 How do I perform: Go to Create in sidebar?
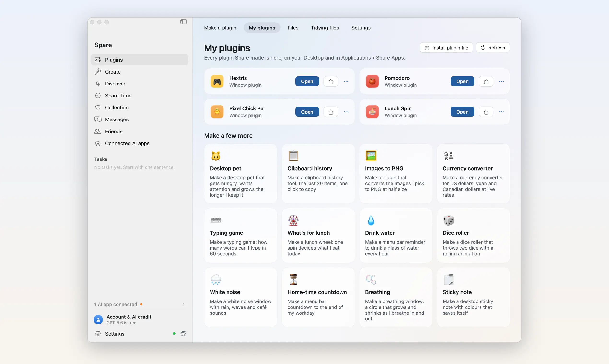(139, 72)
